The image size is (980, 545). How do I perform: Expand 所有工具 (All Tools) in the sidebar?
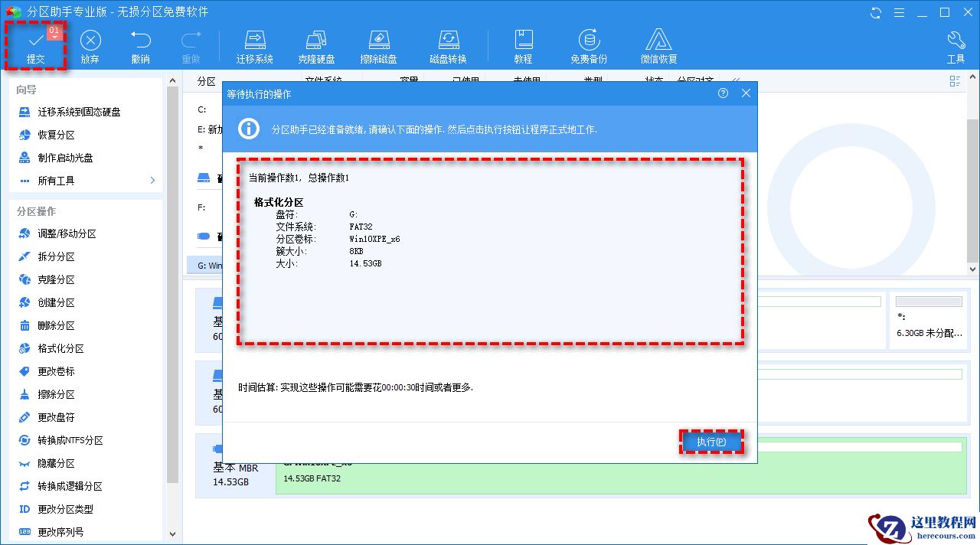click(x=70, y=181)
